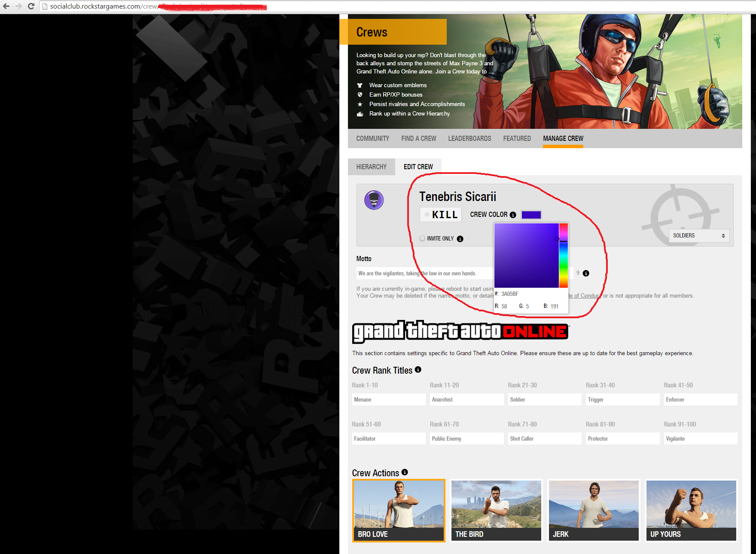Click the page icon in address bar
This screenshot has height=554, width=756.
(x=45, y=6)
